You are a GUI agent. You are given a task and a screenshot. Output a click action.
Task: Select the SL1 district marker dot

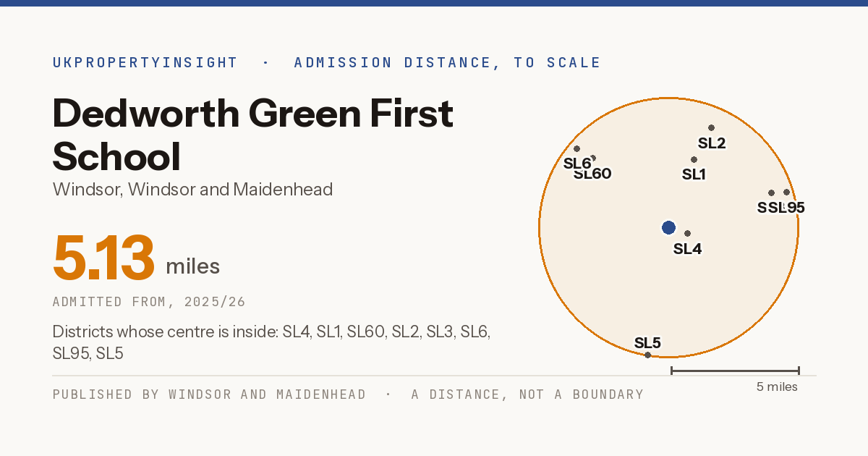[694, 159]
